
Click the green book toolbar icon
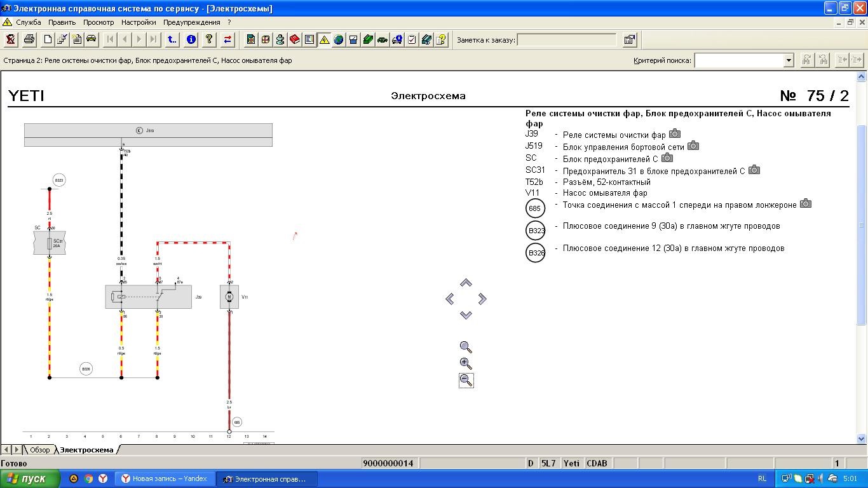pos(368,39)
